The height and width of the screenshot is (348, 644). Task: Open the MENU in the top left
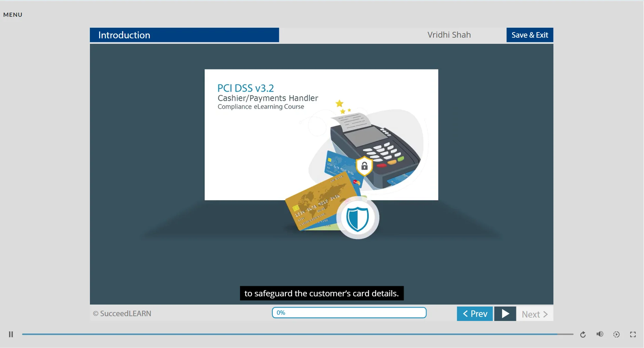pyautogui.click(x=13, y=15)
